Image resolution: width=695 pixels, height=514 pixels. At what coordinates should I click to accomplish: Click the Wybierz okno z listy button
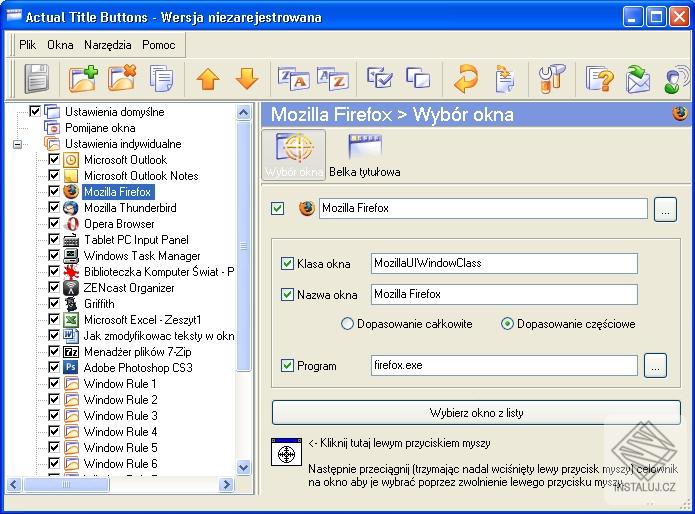pyautogui.click(x=476, y=412)
